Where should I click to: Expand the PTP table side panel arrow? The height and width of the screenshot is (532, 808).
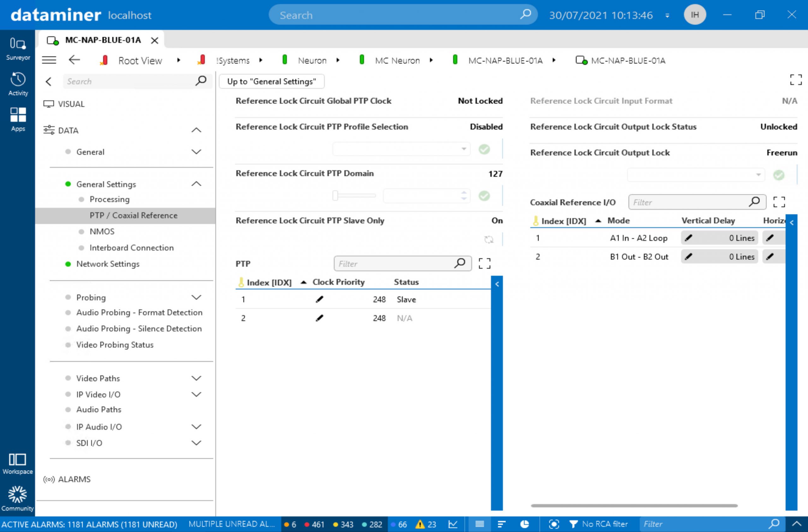tap(497, 284)
